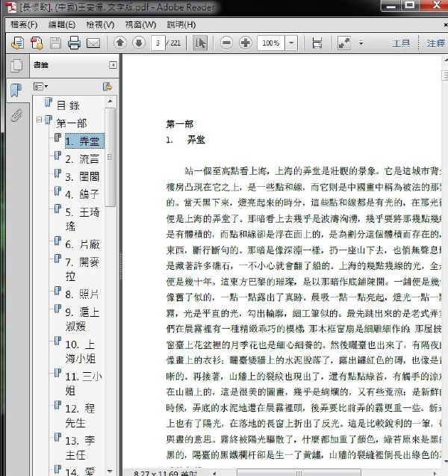Open the 工具 pane
This screenshot has height=476, width=448.
coord(401,43)
